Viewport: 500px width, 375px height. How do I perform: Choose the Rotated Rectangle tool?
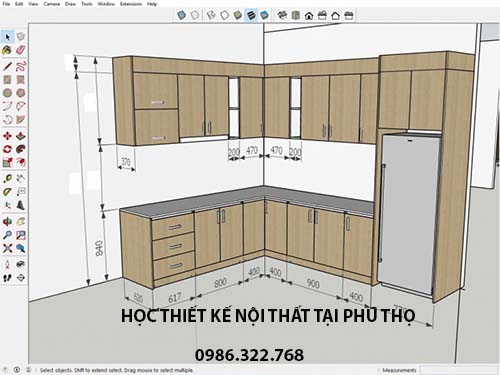[21, 79]
